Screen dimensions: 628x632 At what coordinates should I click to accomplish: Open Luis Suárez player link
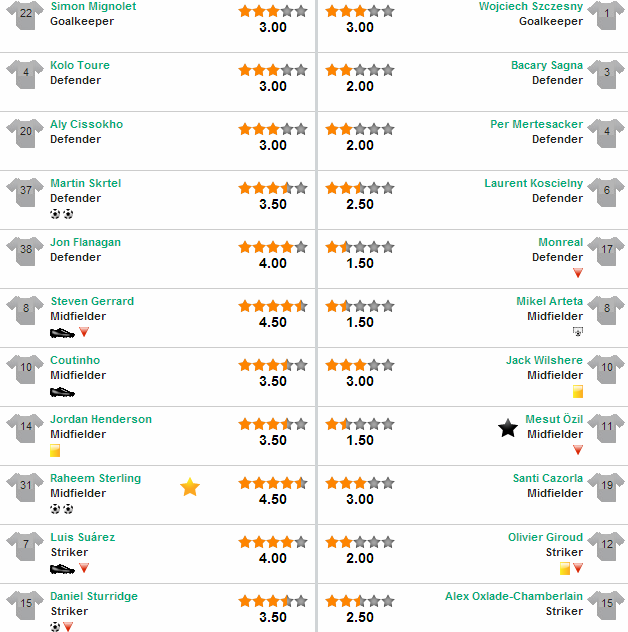click(83, 537)
